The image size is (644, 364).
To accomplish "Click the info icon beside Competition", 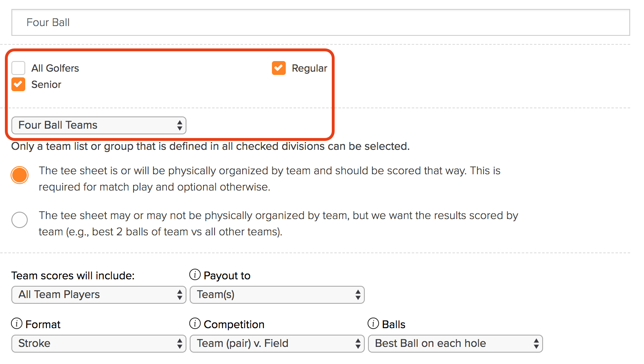I will click(x=195, y=324).
